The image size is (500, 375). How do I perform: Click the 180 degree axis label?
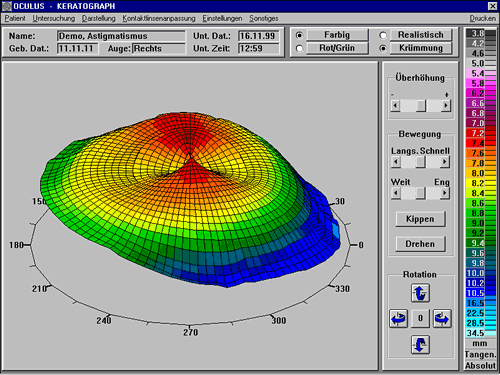coord(16,245)
